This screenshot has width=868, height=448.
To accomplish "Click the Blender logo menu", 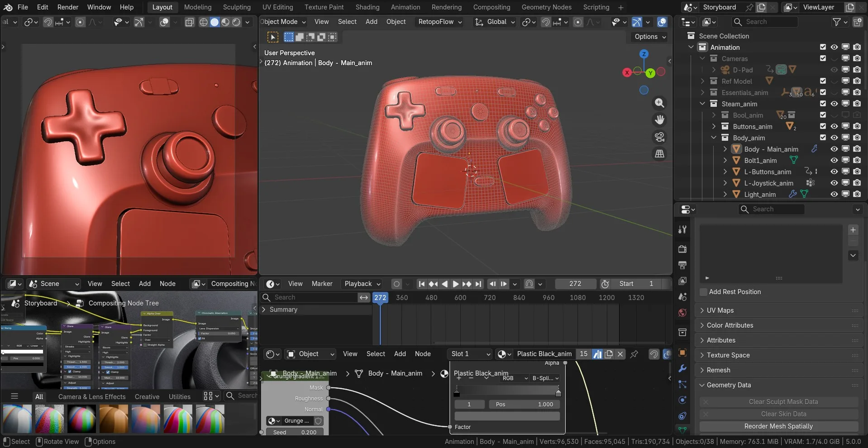I will [x=8, y=7].
